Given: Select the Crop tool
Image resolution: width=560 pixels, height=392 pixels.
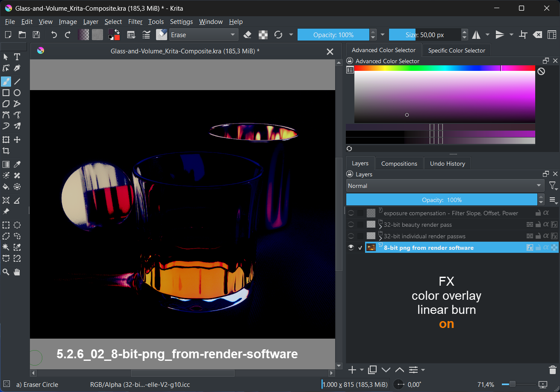Looking at the screenshot, I should (6, 151).
